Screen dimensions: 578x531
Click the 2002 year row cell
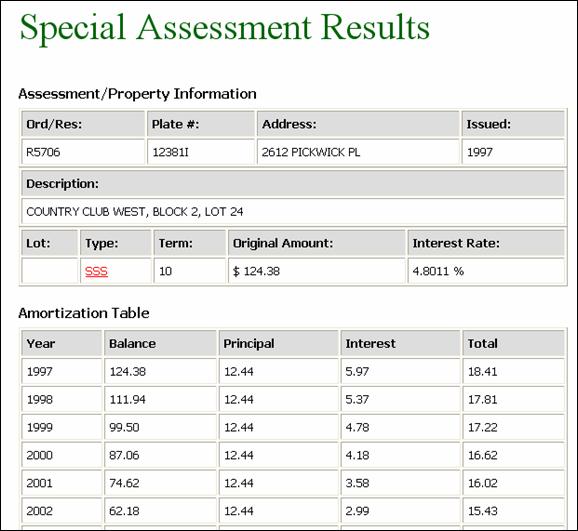click(62, 511)
